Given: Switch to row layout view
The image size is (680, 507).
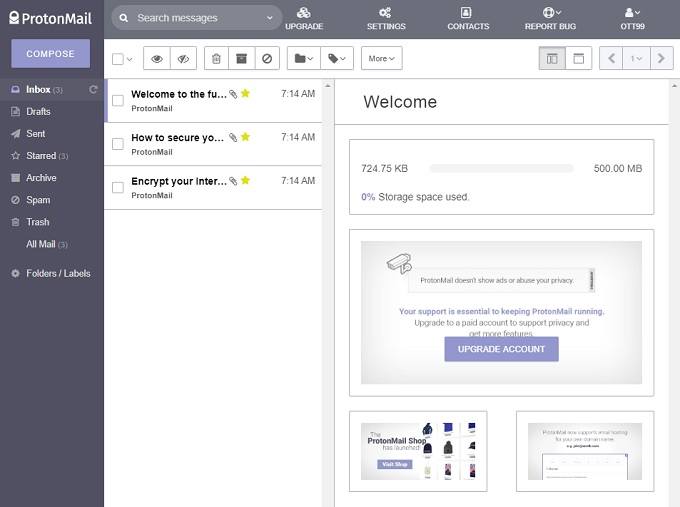Looking at the screenshot, I should (x=579, y=58).
